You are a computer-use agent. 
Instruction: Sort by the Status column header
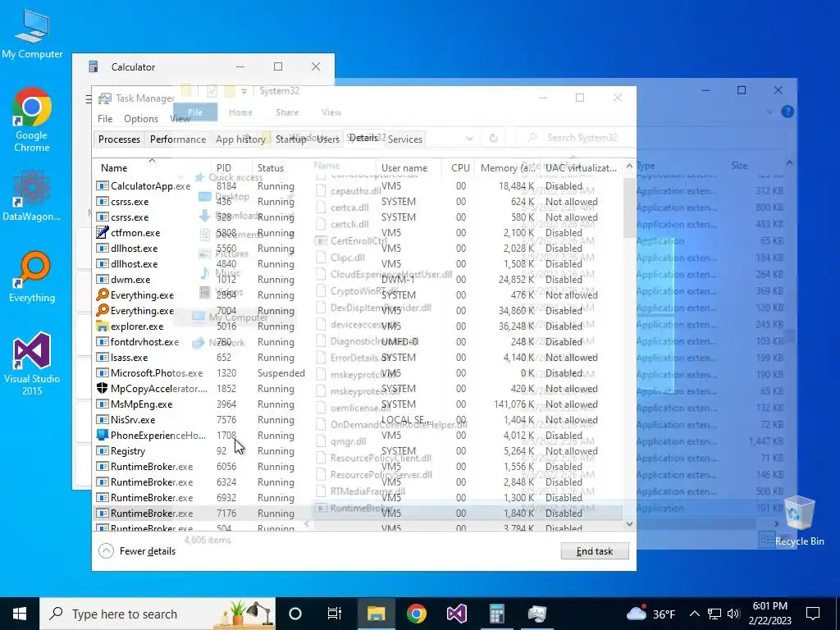[314, 167]
